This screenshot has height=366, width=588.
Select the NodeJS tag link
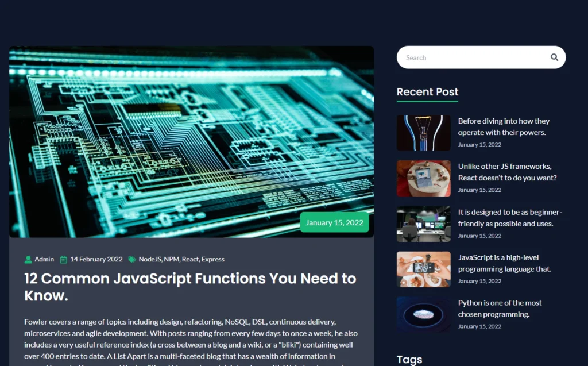click(150, 259)
